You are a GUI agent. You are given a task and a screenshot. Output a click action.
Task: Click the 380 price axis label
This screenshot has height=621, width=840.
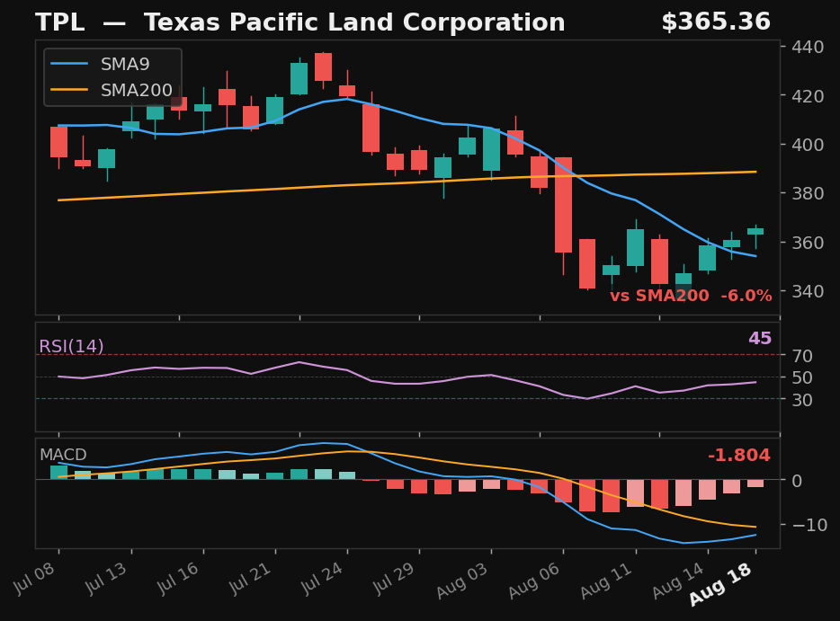tap(808, 193)
